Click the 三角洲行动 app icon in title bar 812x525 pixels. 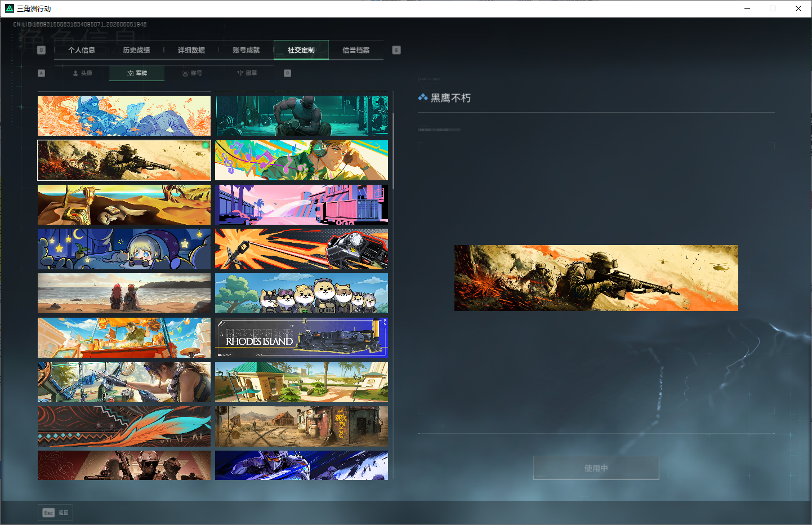point(9,8)
